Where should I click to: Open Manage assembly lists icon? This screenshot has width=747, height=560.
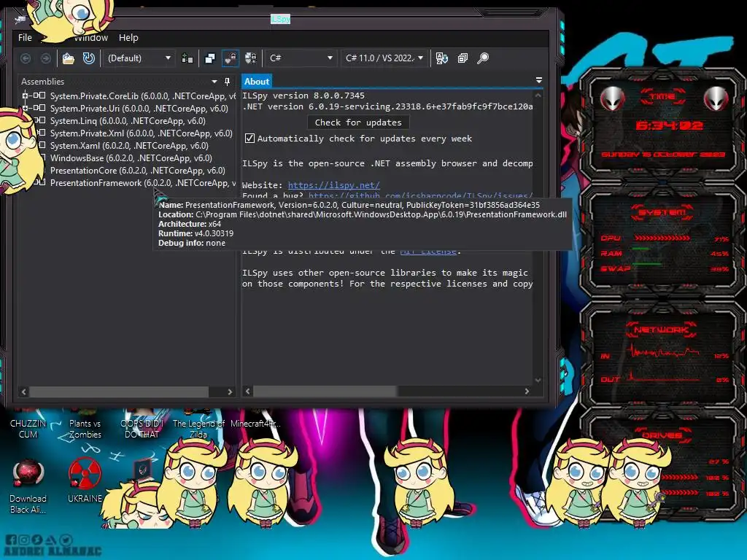coord(187,58)
